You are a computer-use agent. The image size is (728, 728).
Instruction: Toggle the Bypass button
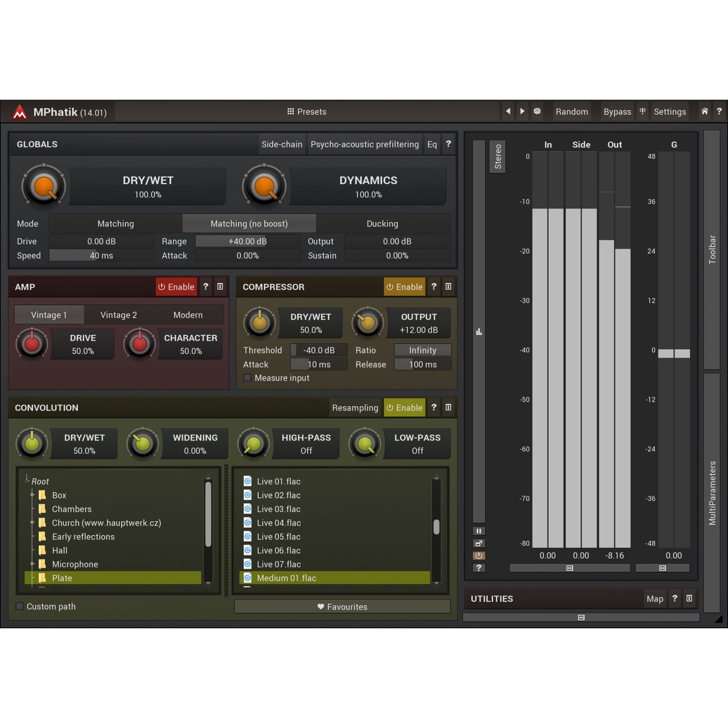[x=617, y=111]
